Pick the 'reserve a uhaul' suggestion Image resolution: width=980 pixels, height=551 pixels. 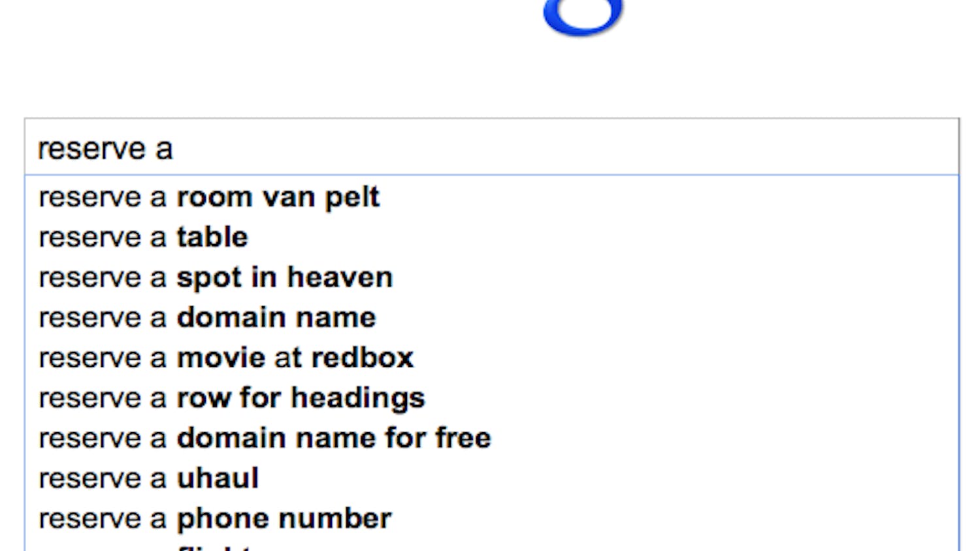pyautogui.click(x=149, y=479)
